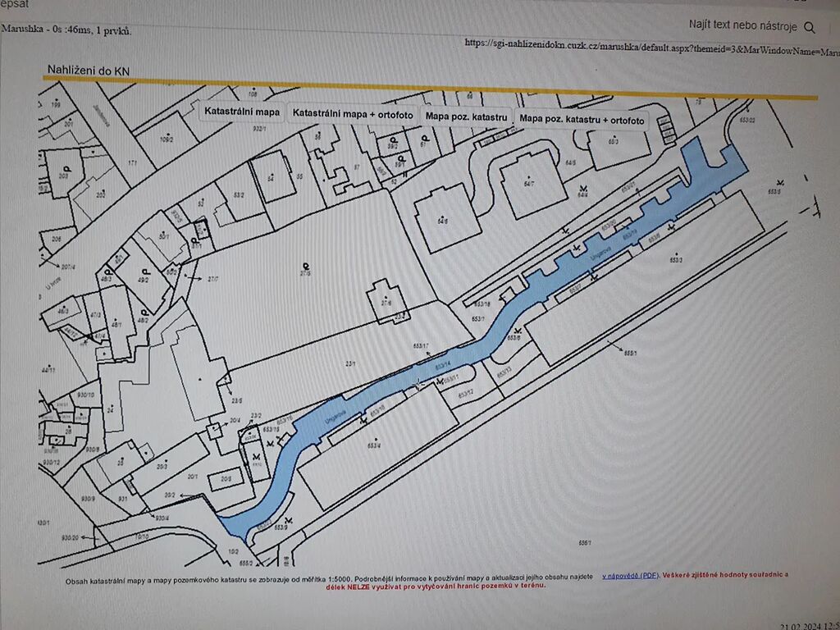840x630 pixels.
Task: Select Katastrální mapa + ortofoto view
Action: coord(353,114)
